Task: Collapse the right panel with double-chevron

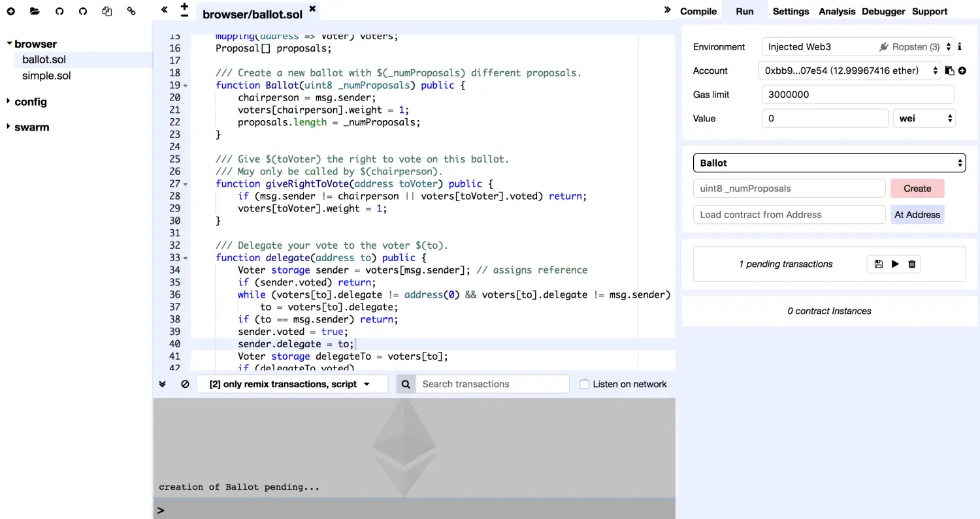Action: pyautogui.click(x=667, y=10)
